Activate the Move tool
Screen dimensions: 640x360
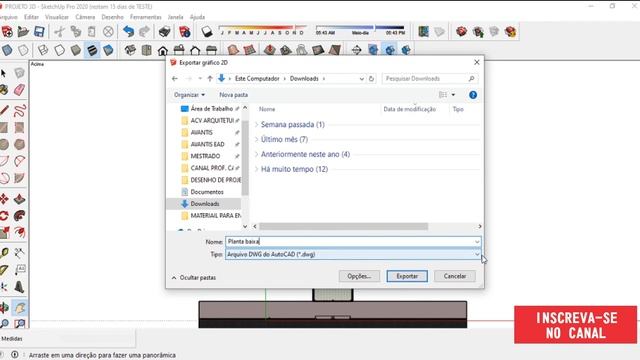coord(4,199)
